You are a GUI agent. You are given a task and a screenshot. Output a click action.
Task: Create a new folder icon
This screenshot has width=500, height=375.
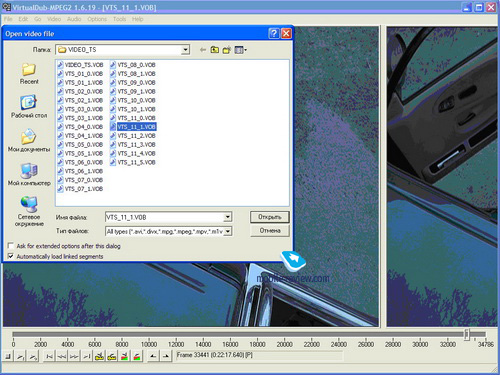pyautogui.click(x=227, y=50)
